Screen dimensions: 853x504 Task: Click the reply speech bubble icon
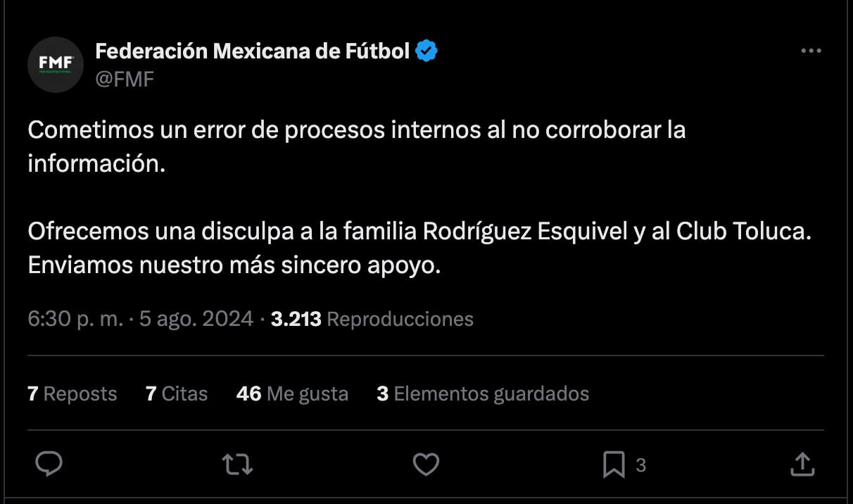point(49,465)
